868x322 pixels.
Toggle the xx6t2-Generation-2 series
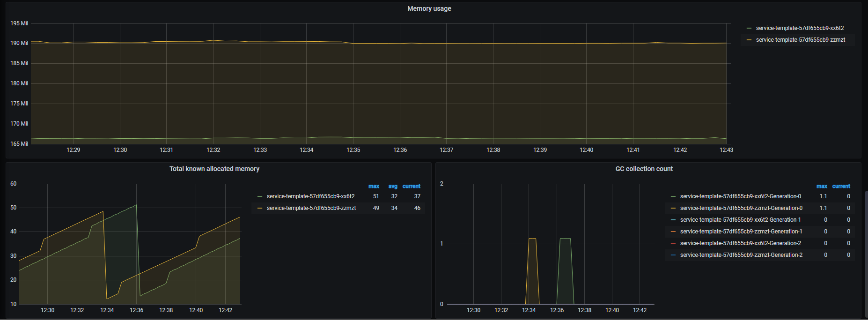click(741, 243)
